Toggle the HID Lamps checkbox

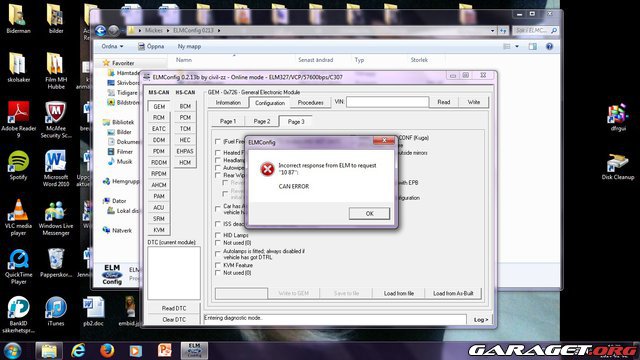(x=218, y=236)
